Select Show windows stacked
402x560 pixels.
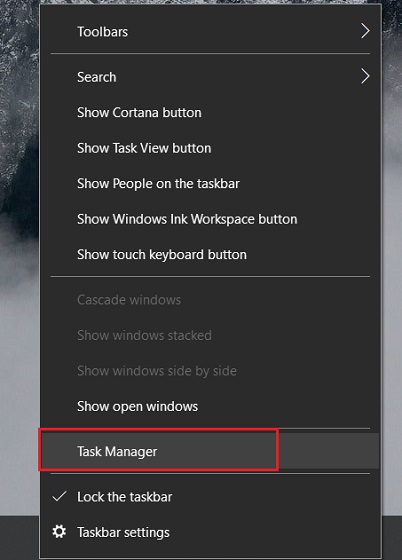coord(210,335)
